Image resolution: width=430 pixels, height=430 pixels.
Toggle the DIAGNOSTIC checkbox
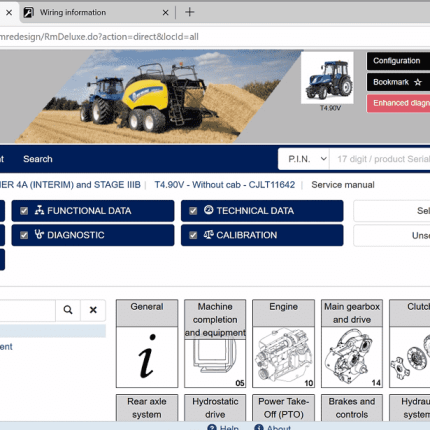[x=24, y=235]
